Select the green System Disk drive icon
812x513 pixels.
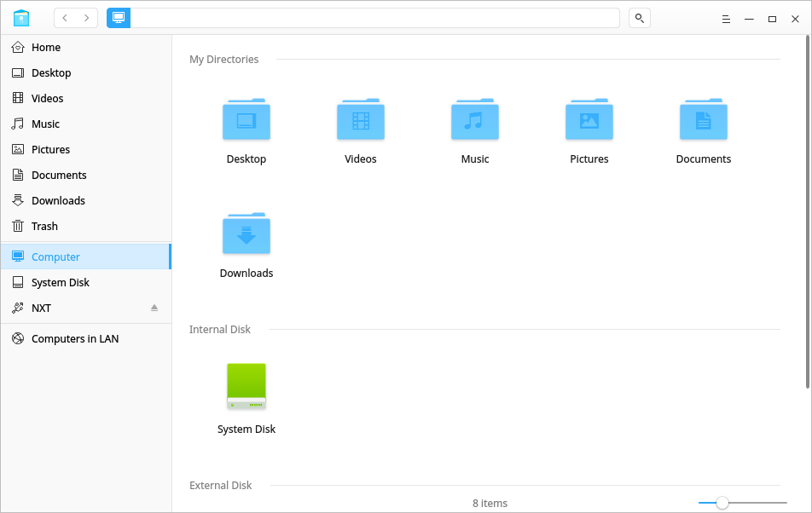[x=246, y=387]
